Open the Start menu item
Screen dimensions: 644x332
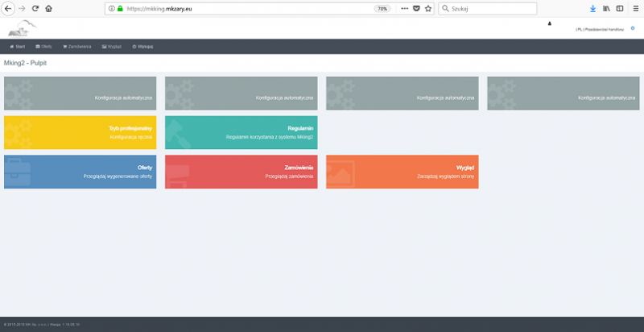tap(17, 46)
